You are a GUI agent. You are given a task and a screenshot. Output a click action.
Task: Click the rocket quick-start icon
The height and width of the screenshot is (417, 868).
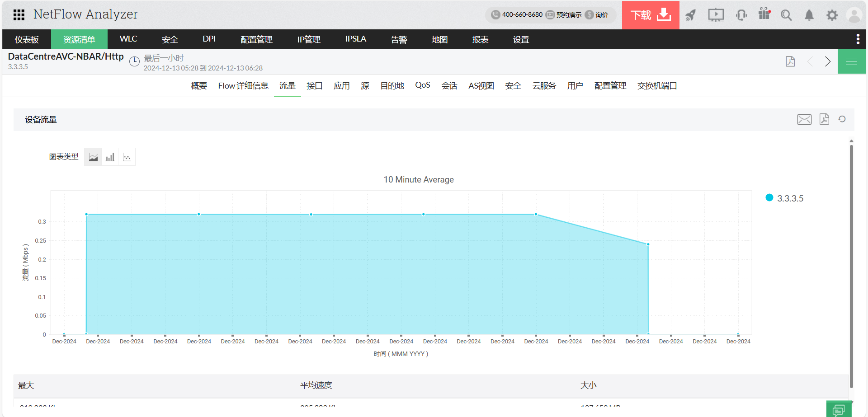[690, 15]
